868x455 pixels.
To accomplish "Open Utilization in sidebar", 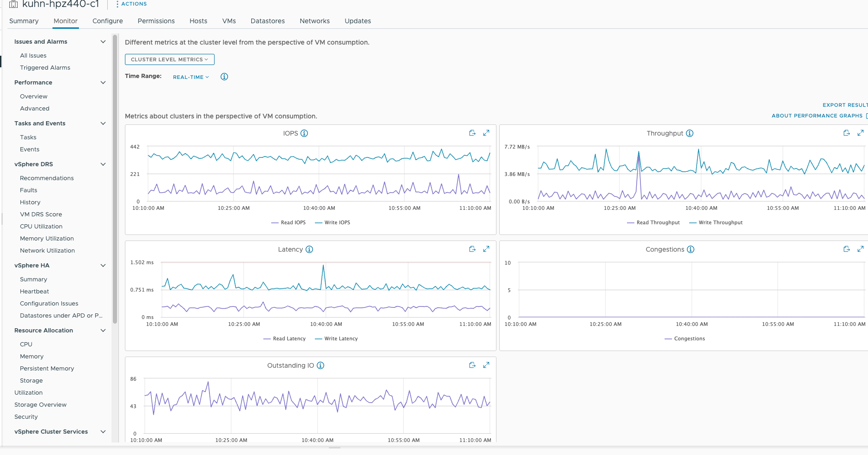I will click(28, 393).
